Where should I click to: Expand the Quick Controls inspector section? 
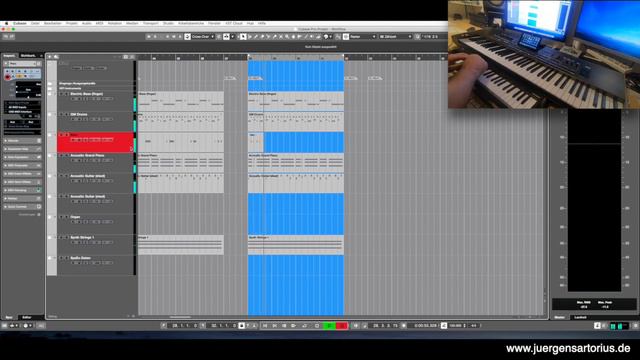click(22, 207)
